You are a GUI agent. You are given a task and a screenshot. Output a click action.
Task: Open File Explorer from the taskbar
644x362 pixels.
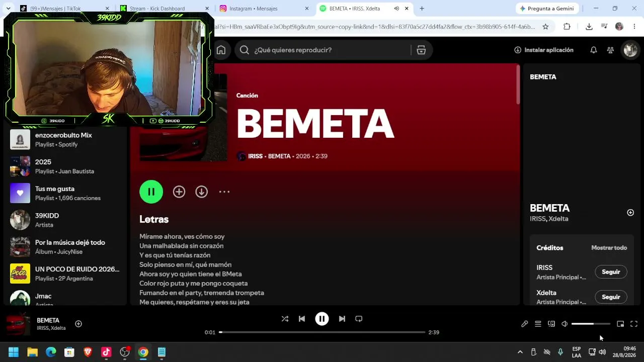(x=32, y=352)
